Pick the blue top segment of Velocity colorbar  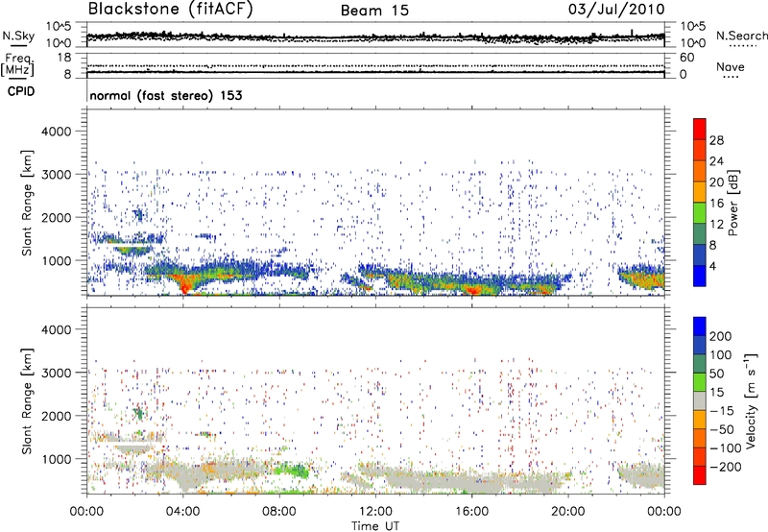coord(700,326)
